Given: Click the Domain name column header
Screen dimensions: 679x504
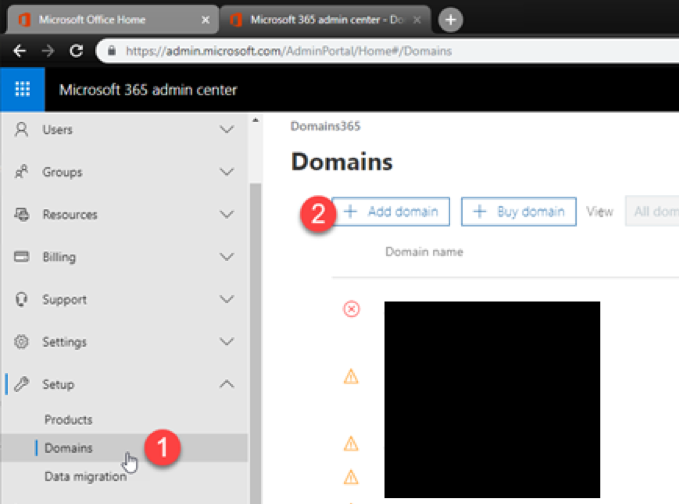Looking at the screenshot, I should (424, 252).
